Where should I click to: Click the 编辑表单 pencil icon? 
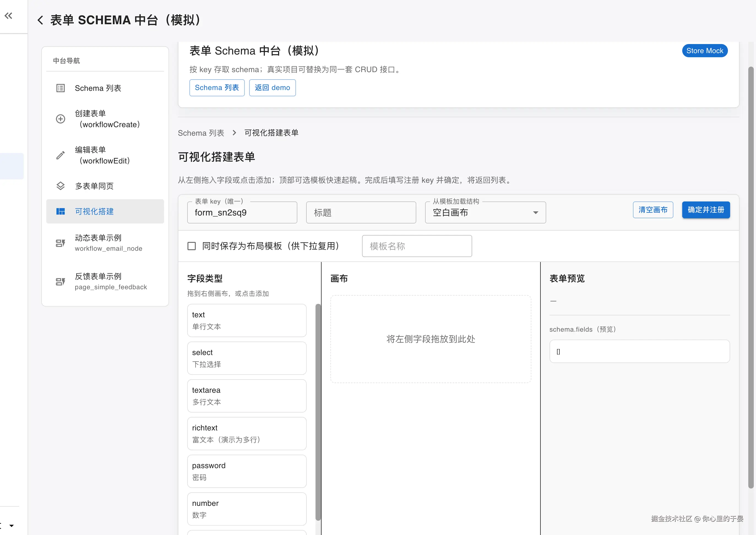pyautogui.click(x=61, y=155)
